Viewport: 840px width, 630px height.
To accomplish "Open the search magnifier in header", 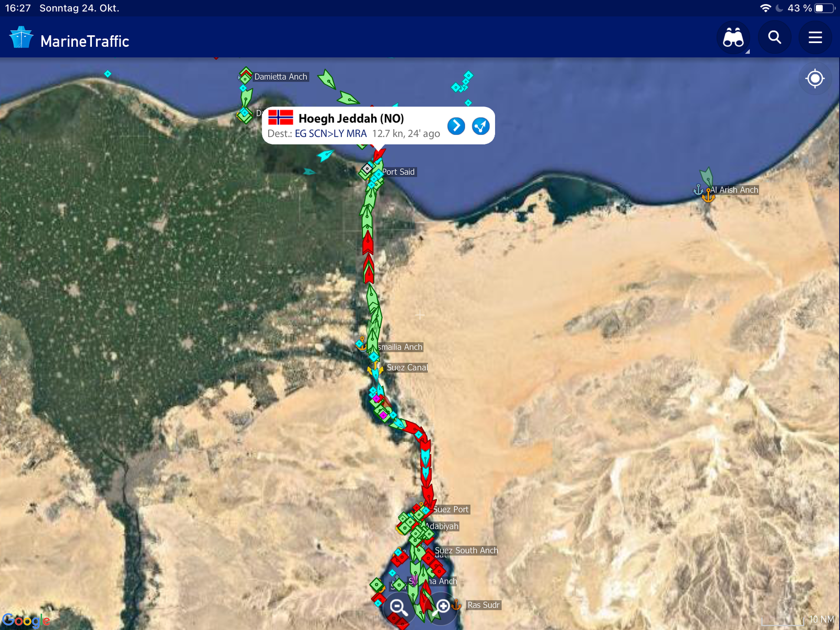I will coord(774,38).
